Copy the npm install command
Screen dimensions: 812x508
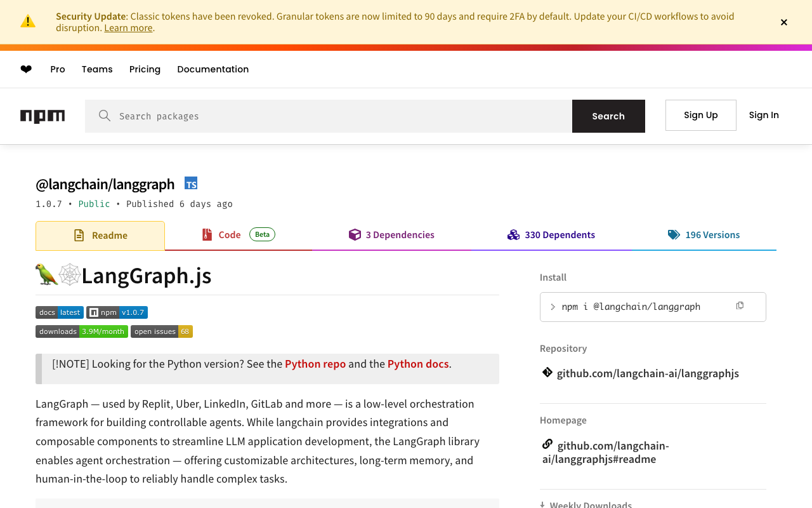740,306
